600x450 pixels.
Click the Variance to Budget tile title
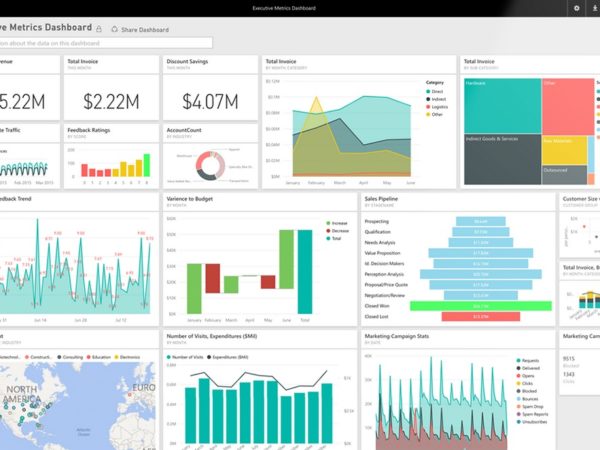190,199
